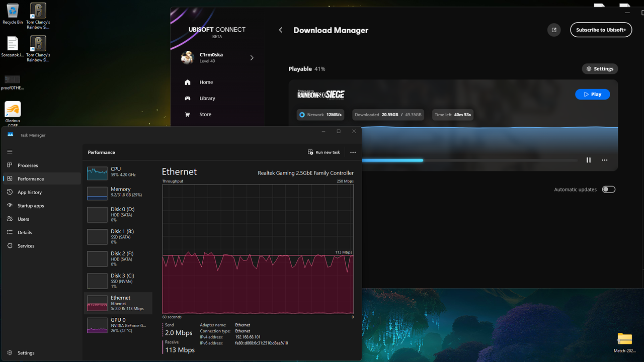Go back from Download Manager in Ubisoft Connect
This screenshot has width=644, height=362.
coord(281,30)
